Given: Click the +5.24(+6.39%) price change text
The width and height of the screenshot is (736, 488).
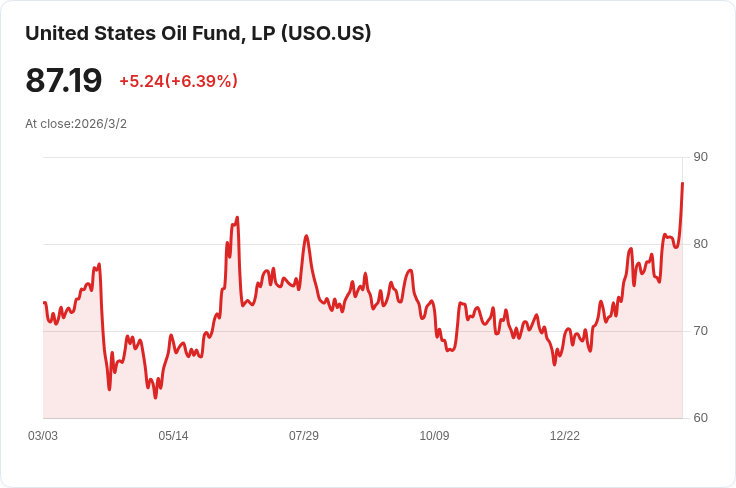Looking at the screenshot, I should 178,81.
